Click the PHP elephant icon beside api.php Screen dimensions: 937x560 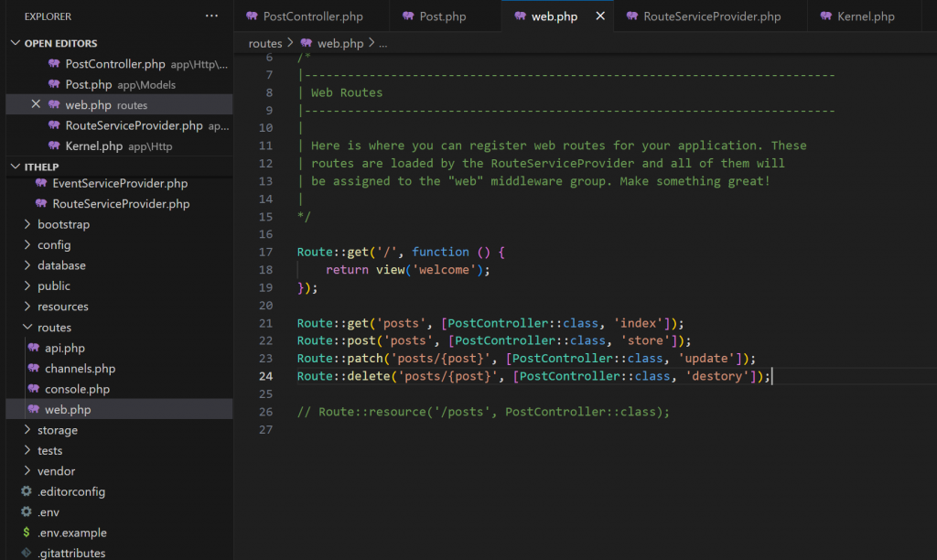(x=34, y=347)
